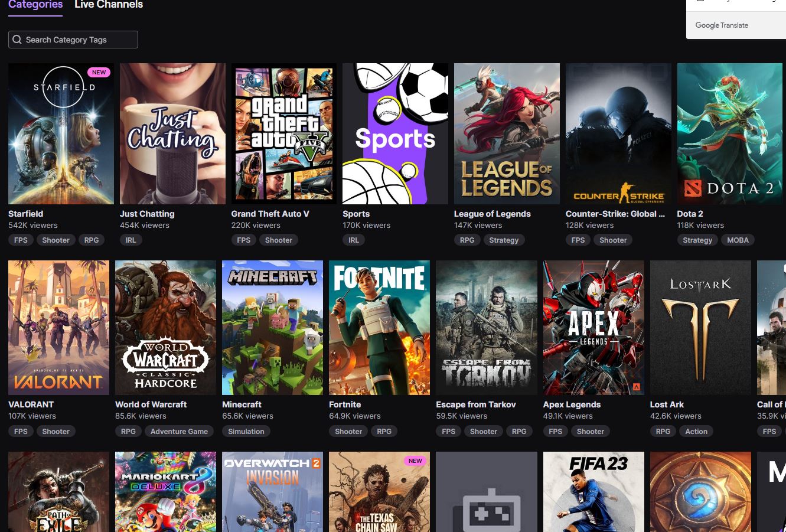The width and height of the screenshot is (786, 532).
Task: Select the IRL tag under Just Chatting
Action: (131, 240)
